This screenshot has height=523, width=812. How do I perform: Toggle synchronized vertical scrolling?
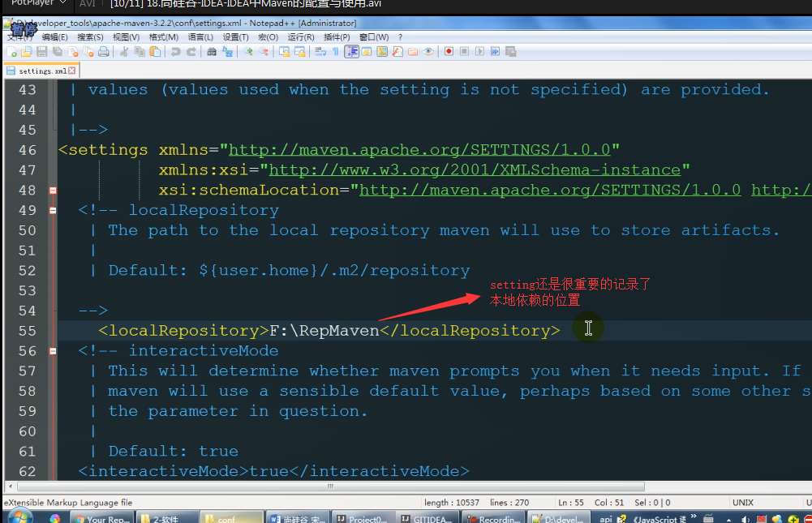point(284,52)
